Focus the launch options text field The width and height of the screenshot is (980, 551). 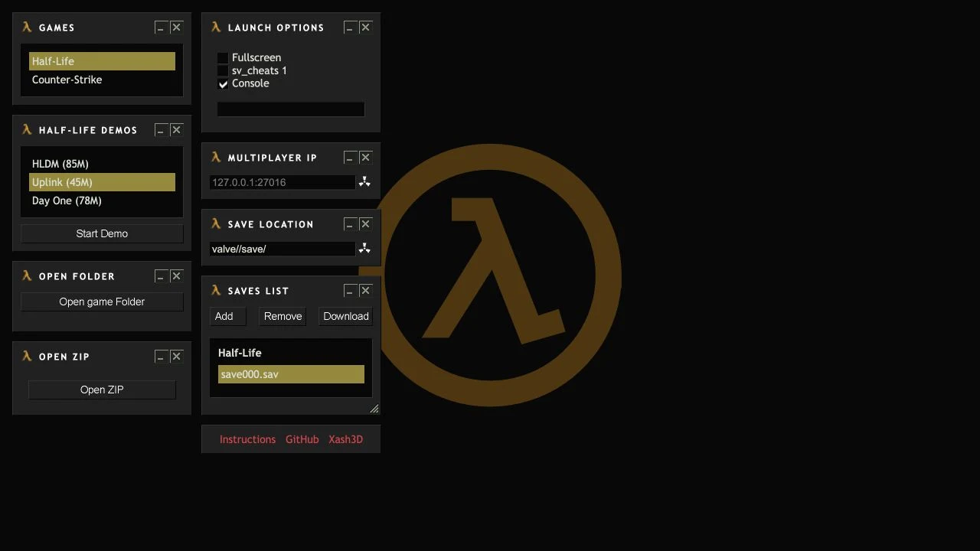coord(291,109)
